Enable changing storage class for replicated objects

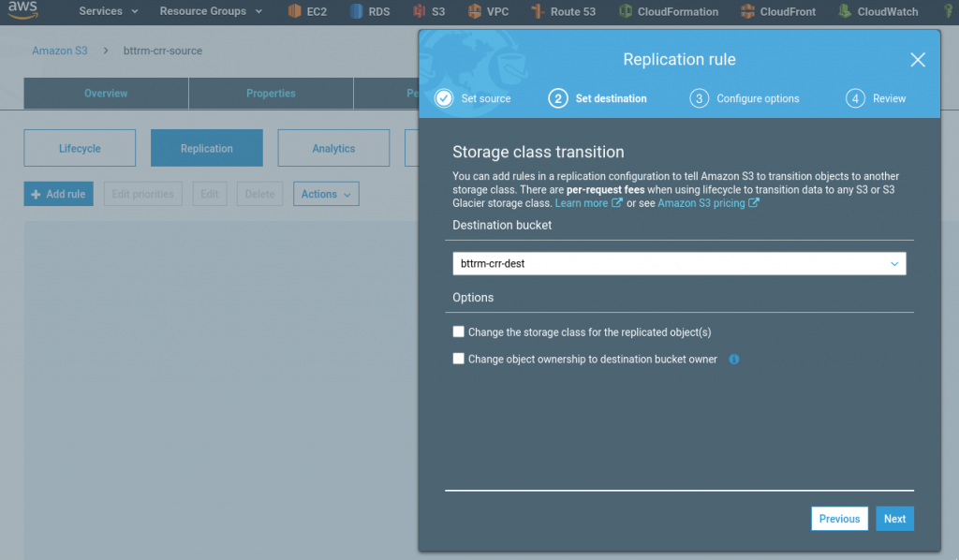(x=458, y=332)
